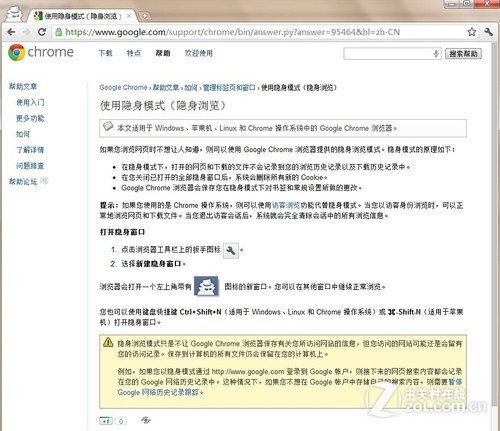
Task: Open 下载 in top navigation
Action: 105,53
